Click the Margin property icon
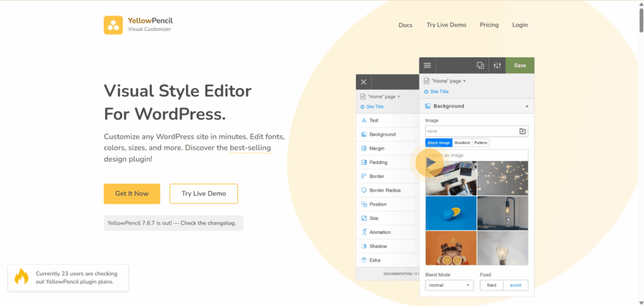 [x=364, y=148]
